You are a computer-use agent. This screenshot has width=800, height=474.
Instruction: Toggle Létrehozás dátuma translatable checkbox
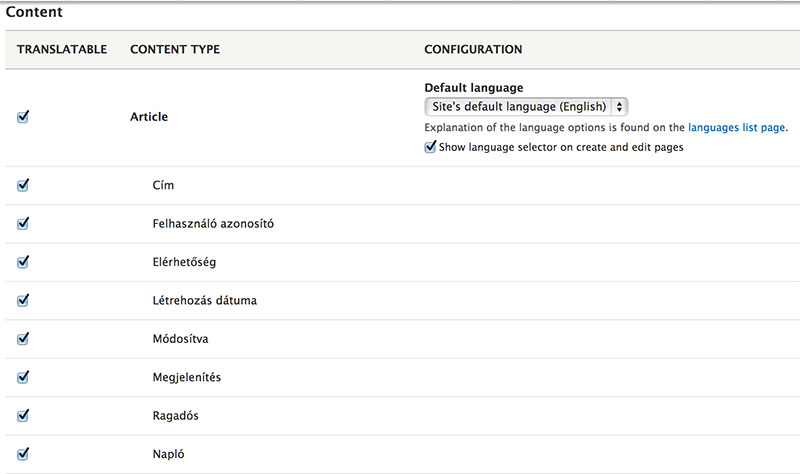tap(23, 300)
